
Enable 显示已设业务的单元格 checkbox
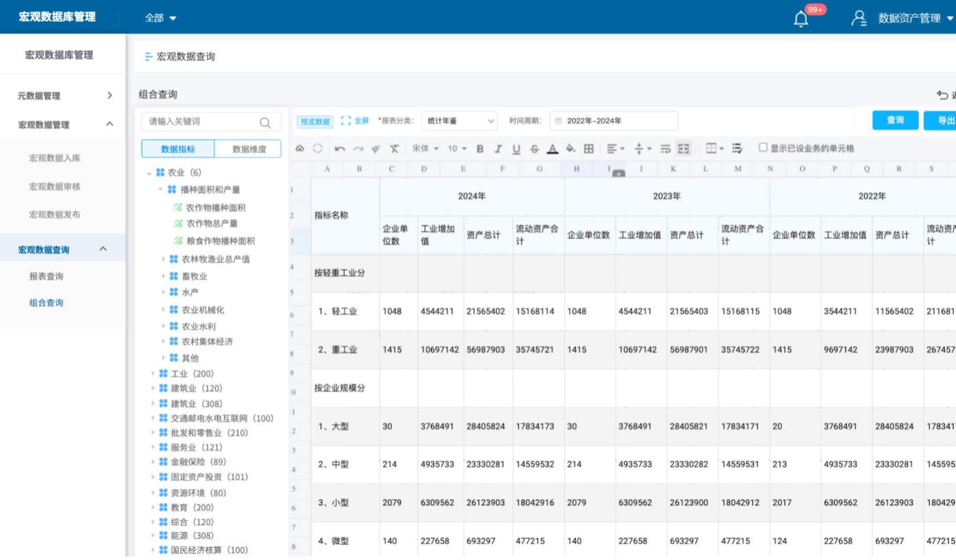(763, 148)
